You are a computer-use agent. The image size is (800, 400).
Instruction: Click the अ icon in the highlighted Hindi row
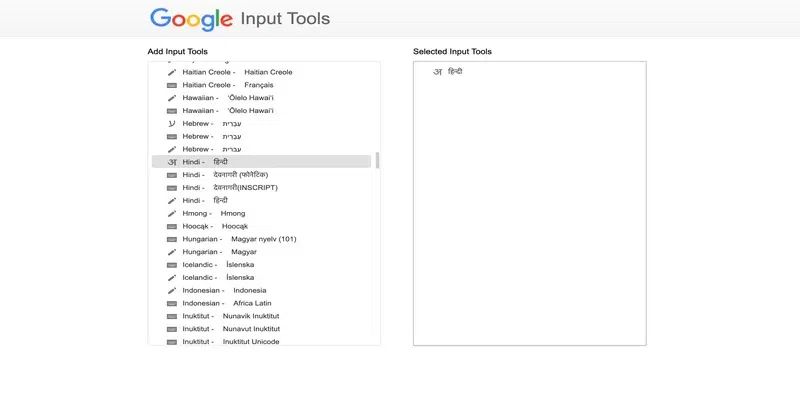172,162
